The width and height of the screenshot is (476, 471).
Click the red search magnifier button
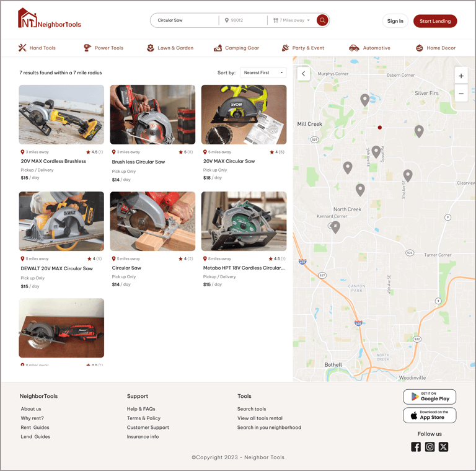click(x=322, y=20)
